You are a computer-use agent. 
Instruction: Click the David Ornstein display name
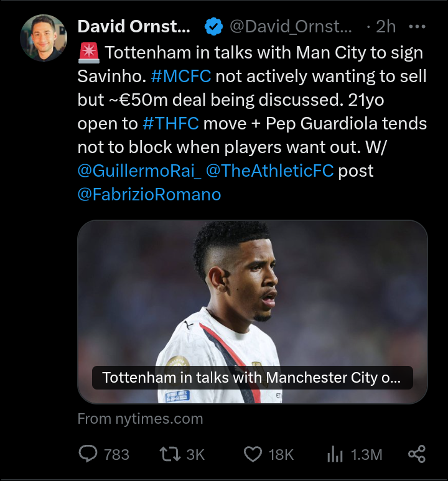(134, 27)
